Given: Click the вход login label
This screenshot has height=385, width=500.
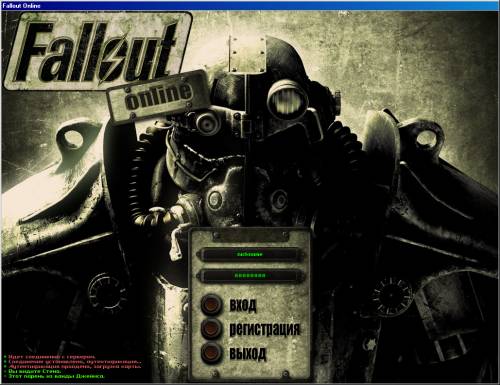Looking at the screenshot, I should coord(243,305).
